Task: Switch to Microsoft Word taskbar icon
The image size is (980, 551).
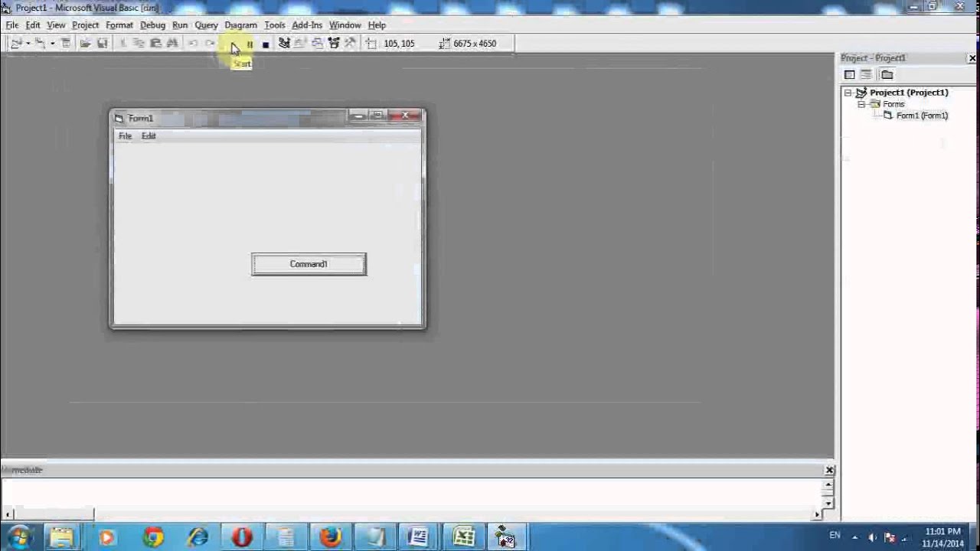Action: [419, 537]
